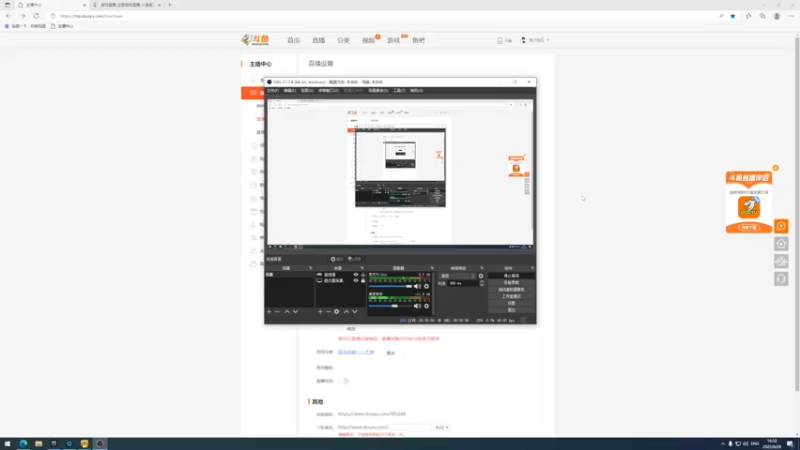Move scene up in OBS scenes panel
The width and height of the screenshot is (800, 450).
287,312
